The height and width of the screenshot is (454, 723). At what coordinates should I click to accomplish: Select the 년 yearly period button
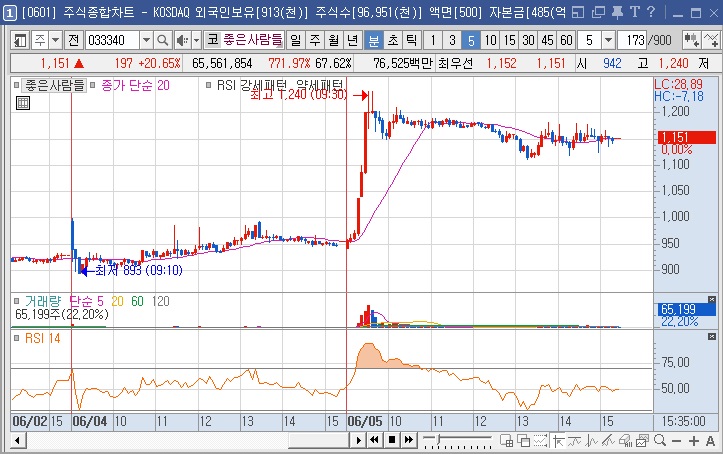[353, 41]
